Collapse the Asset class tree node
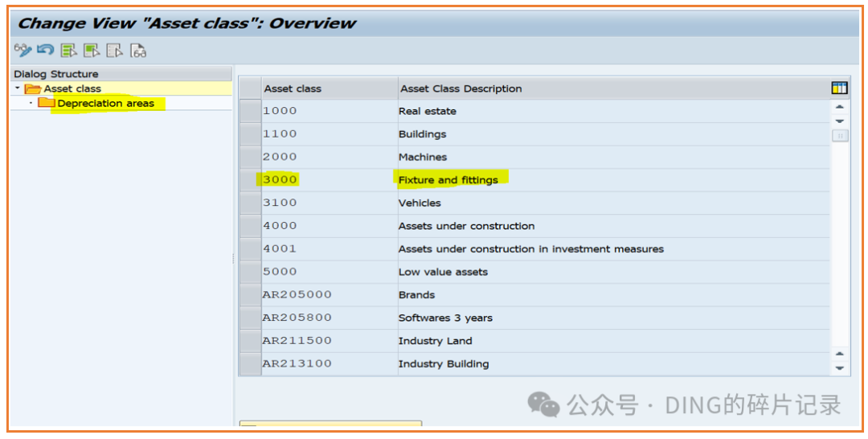Image resolution: width=868 pixels, height=439 pixels. [17, 88]
